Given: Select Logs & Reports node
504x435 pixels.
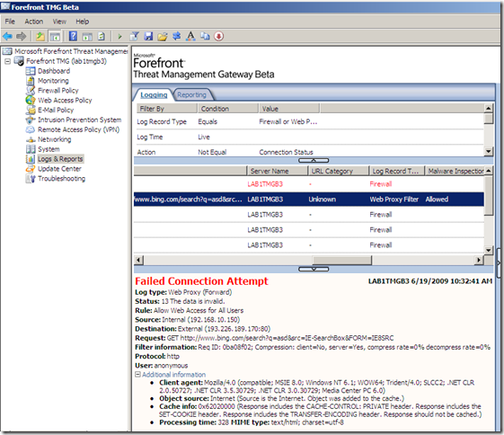Looking at the screenshot, I should tap(60, 159).
